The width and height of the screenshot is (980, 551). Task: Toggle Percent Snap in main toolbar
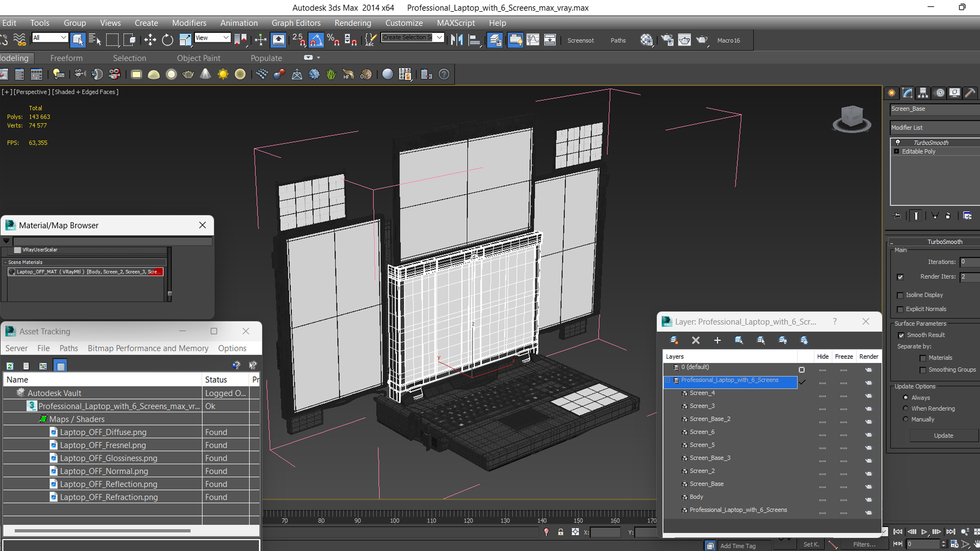coord(333,40)
